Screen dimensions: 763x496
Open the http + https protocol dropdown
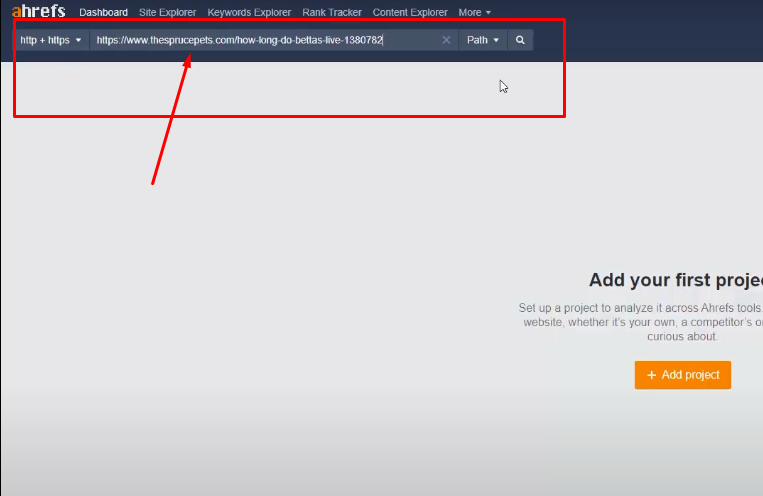[x=51, y=40]
